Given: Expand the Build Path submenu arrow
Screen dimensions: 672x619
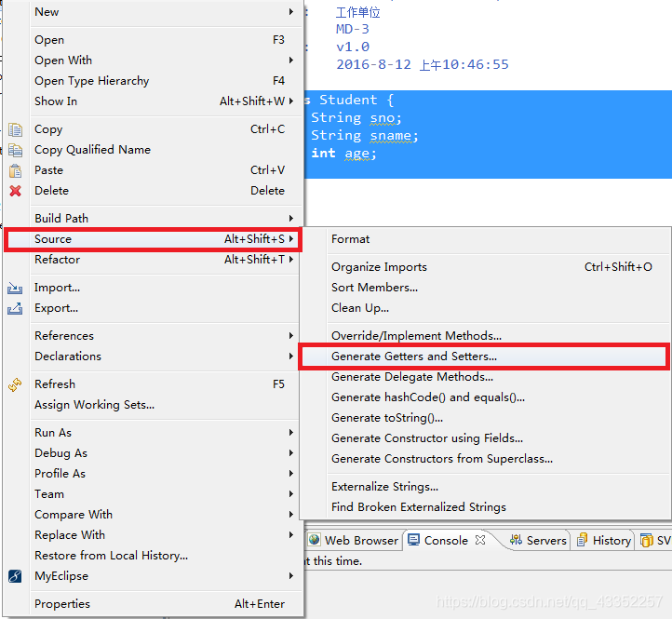Looking at the screenshot, I should pyautogui.click(x=291, y=218).
